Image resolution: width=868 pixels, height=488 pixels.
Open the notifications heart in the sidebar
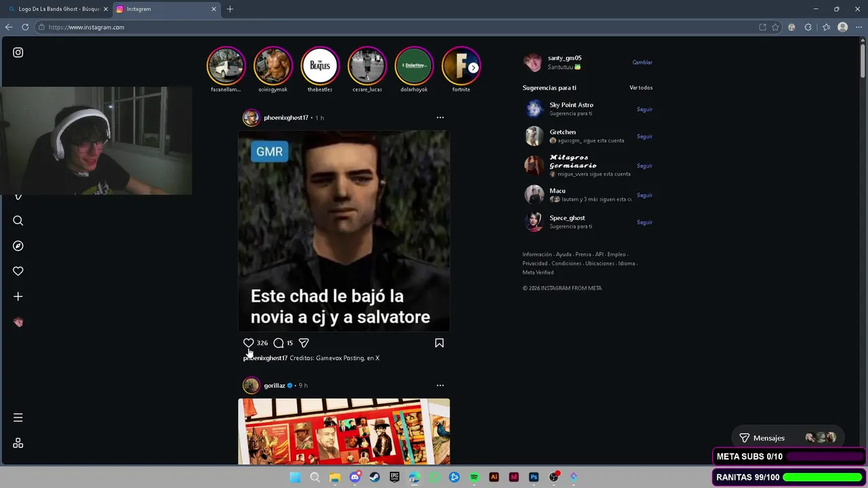pyautogui.click(x=18, y=271)
